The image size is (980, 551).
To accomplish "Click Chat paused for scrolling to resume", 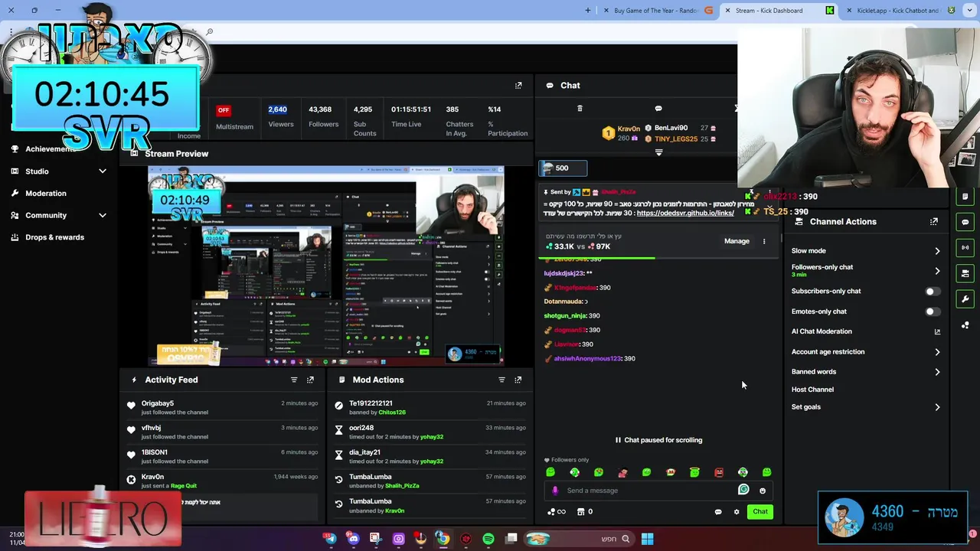I will click(658, 440).
